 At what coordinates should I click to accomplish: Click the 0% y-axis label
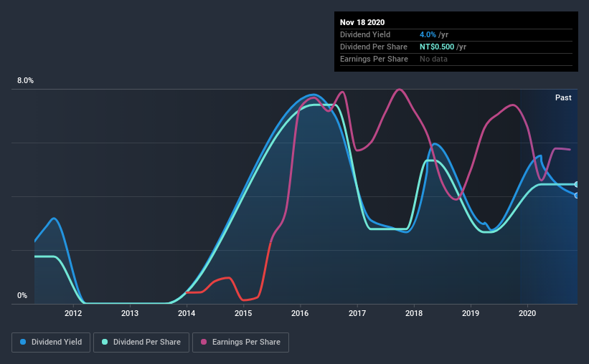pyautogui.click(x=22, y=296)
